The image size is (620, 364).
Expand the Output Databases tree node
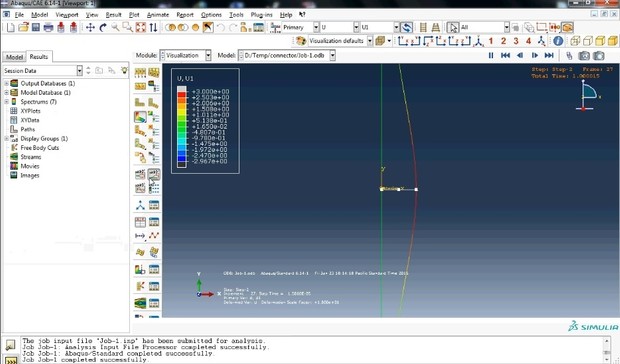(x=6, y=83)
